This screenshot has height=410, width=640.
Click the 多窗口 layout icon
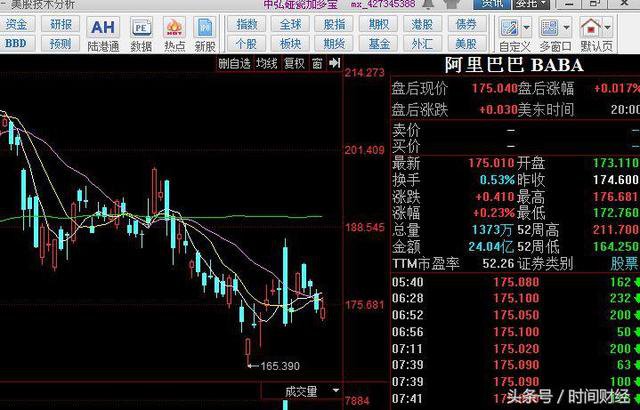pyautogui.click(x=549, y=28)
